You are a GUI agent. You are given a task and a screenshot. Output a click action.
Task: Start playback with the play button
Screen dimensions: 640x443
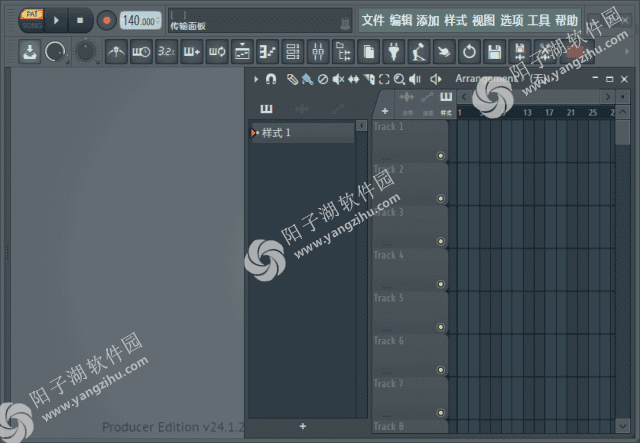tap(56, 20)
